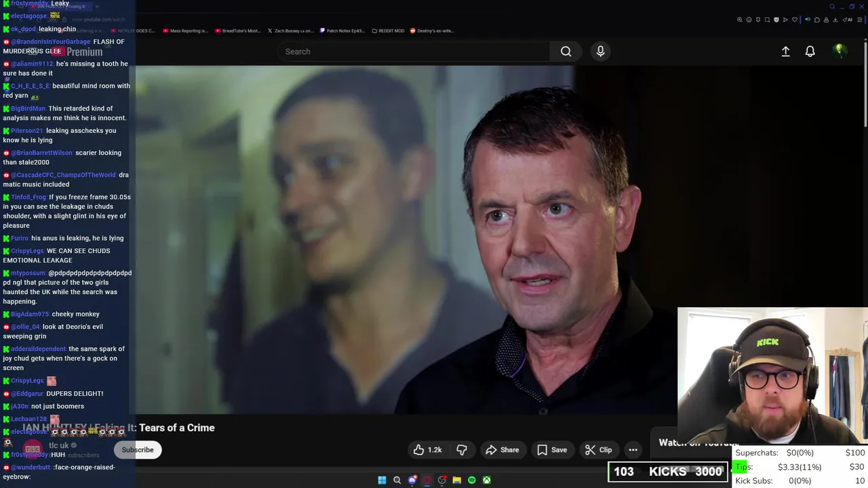Open the Windows Start button

click(x=382, y=481)
